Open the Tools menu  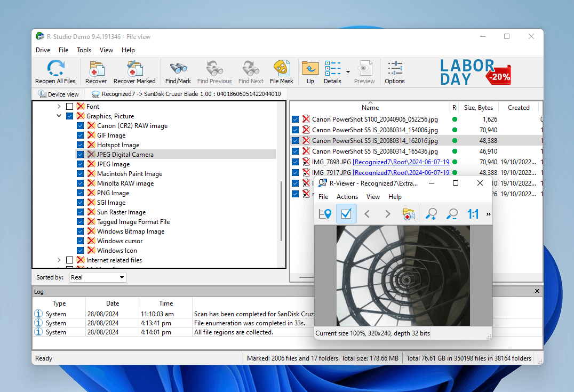83,50
